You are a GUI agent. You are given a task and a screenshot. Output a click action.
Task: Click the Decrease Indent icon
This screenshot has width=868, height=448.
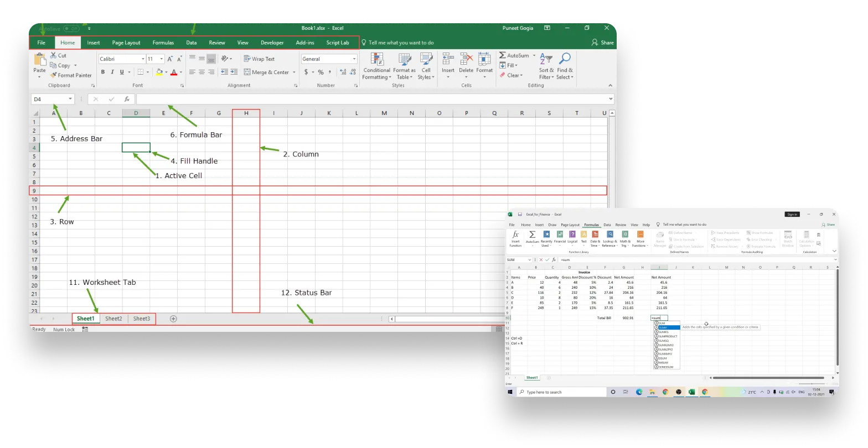224,72
